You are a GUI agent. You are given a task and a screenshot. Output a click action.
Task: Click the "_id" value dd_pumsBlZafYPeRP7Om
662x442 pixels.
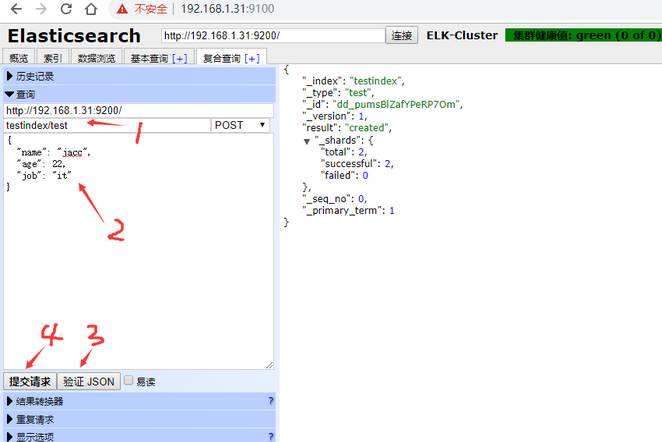(x=396, y=104)
